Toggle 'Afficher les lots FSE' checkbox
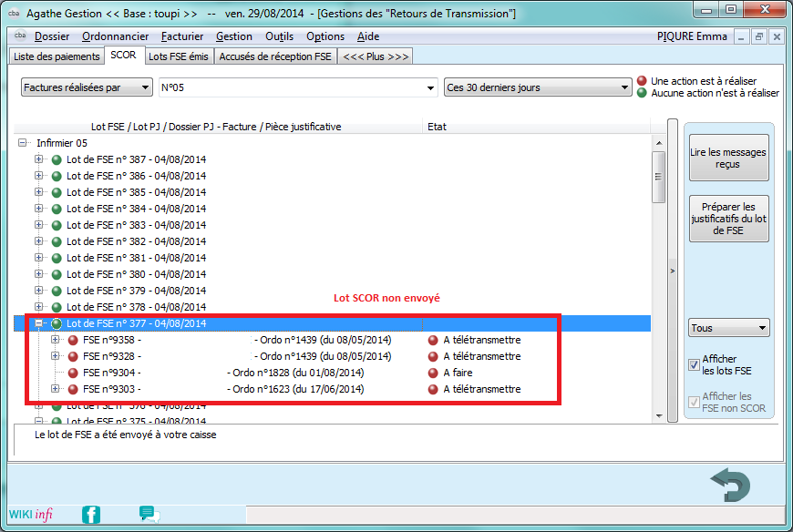The height and width of the screenshot is (532, 793). (x=694, y=364)
